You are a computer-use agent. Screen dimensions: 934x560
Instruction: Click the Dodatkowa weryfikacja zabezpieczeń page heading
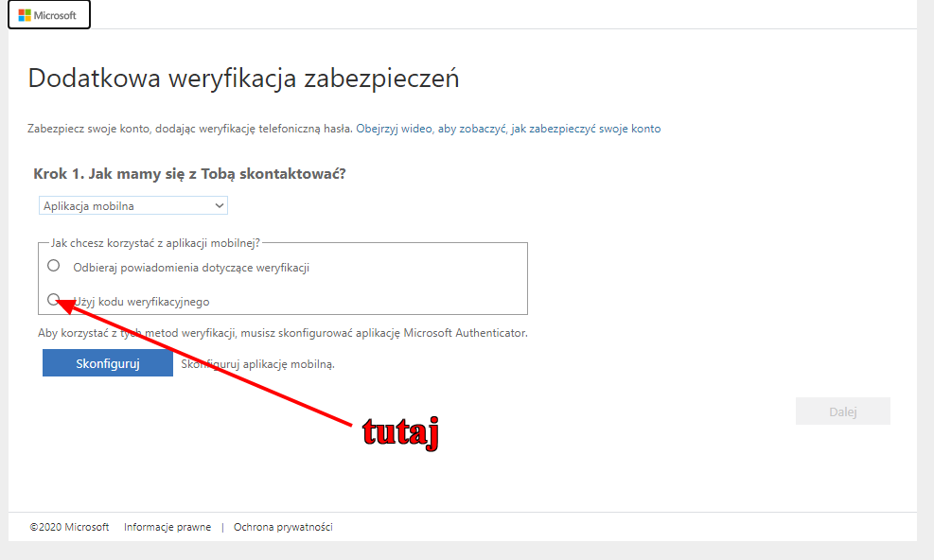(243, 79)
